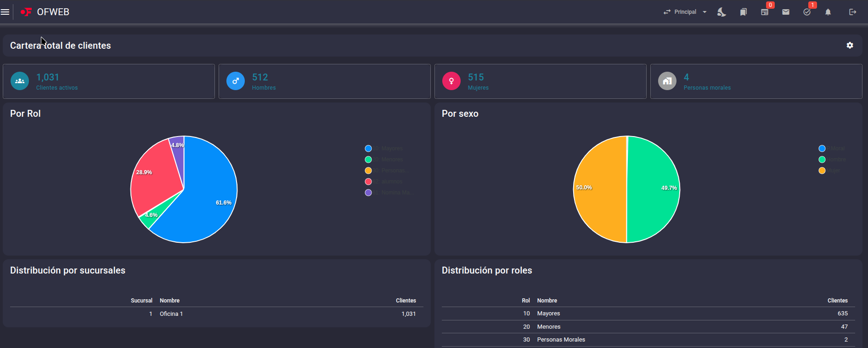Open the notifications bell icon
Screen dimensions: 868x348
[x=828, y=12]
